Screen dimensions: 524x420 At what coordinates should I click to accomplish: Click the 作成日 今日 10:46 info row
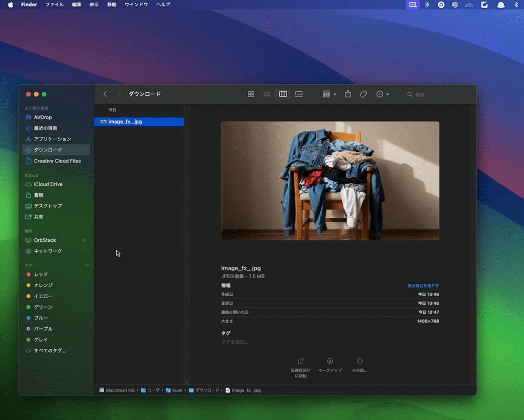[x=330, y=294]
